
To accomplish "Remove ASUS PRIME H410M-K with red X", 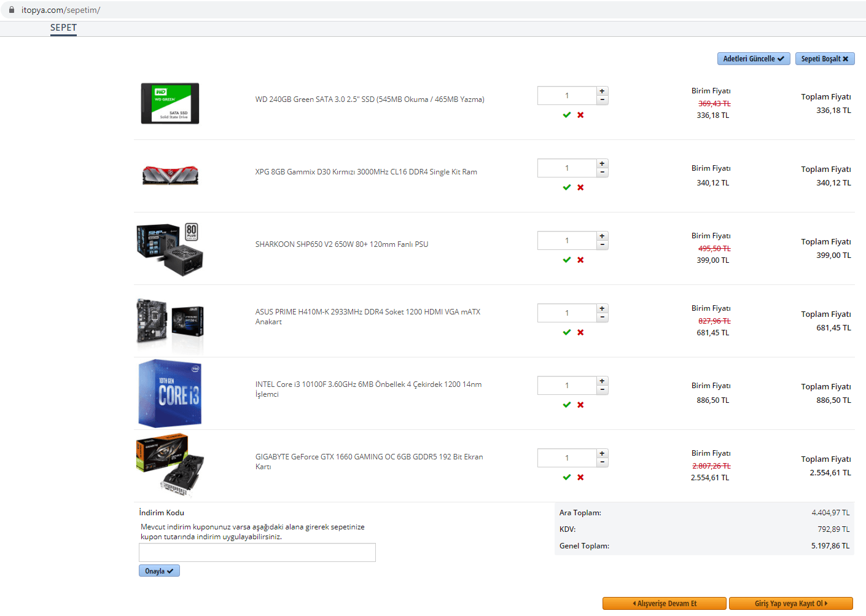I will 580,332.
